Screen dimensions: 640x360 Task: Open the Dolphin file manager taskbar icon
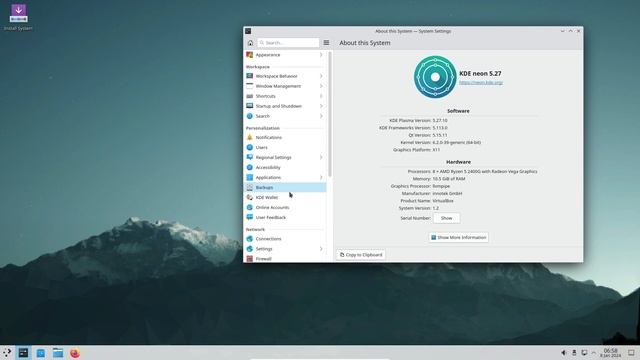pyautogui.click(x=58, y=353)
